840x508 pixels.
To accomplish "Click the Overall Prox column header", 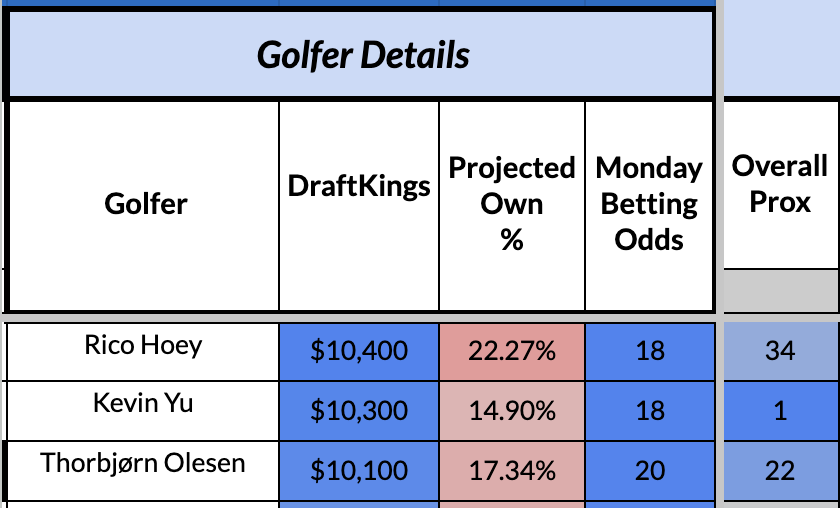I will (x=780, y=184).
